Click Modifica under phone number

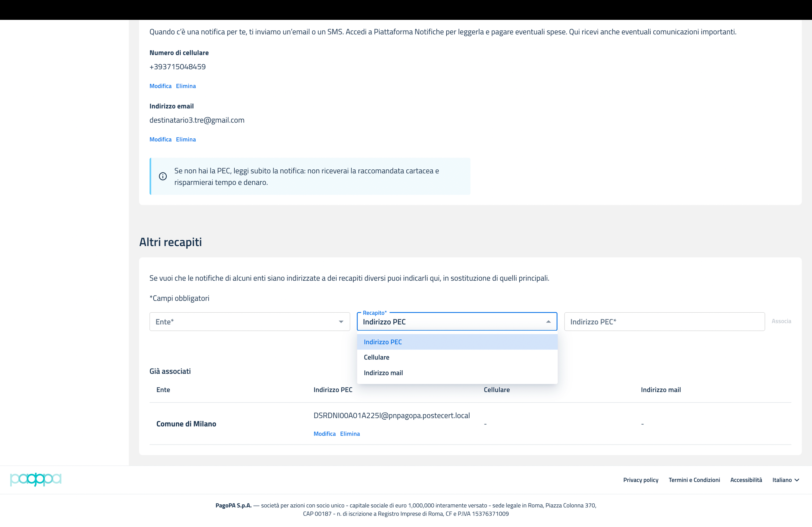point(160,86)
